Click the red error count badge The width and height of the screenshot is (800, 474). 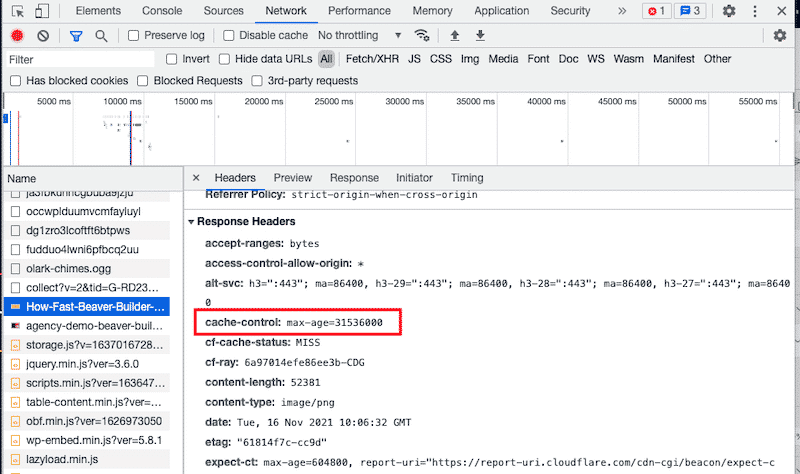[x=656, y=11]
